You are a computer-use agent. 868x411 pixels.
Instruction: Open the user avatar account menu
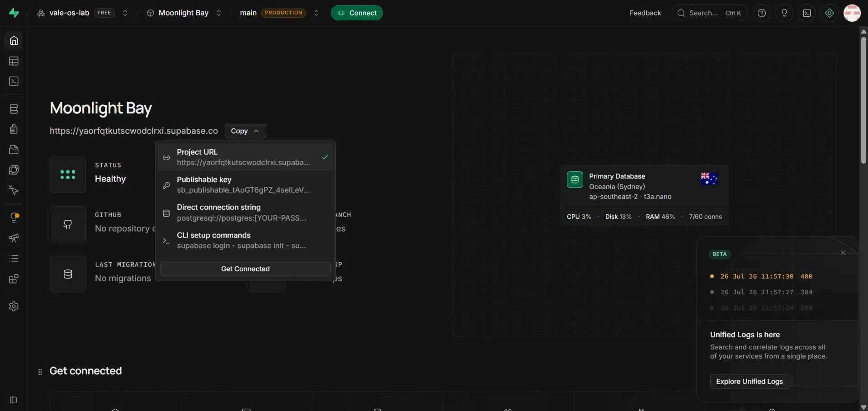click(x=852, y=13)
